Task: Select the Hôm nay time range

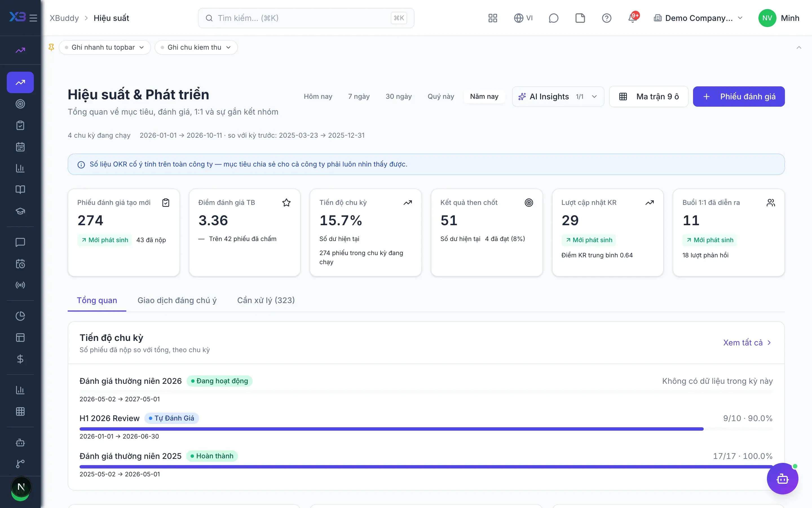Action: (x=318, y=97)
